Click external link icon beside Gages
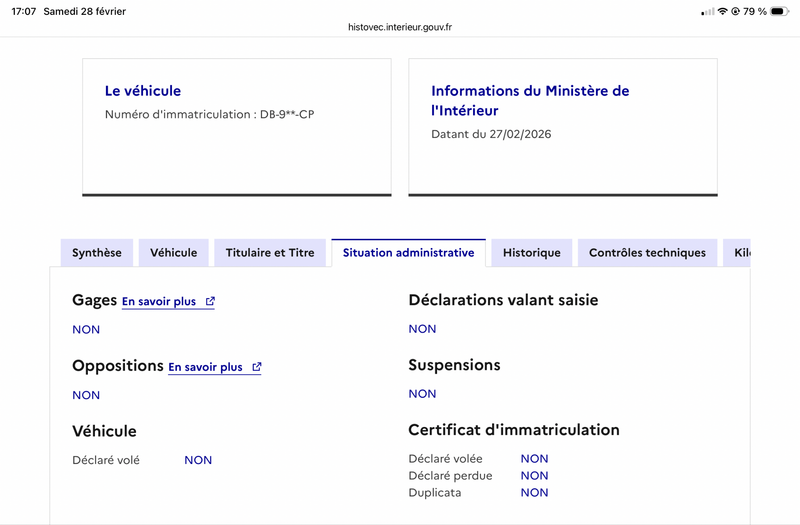 210,301
